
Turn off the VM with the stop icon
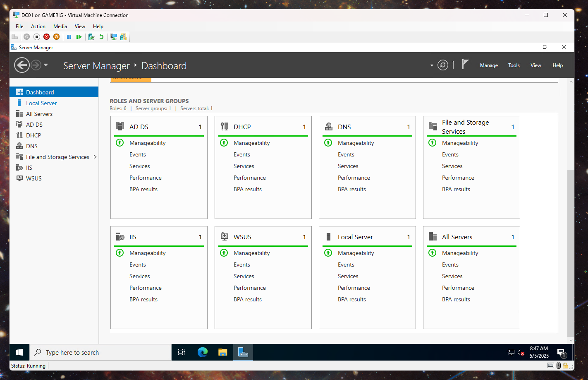36,37
